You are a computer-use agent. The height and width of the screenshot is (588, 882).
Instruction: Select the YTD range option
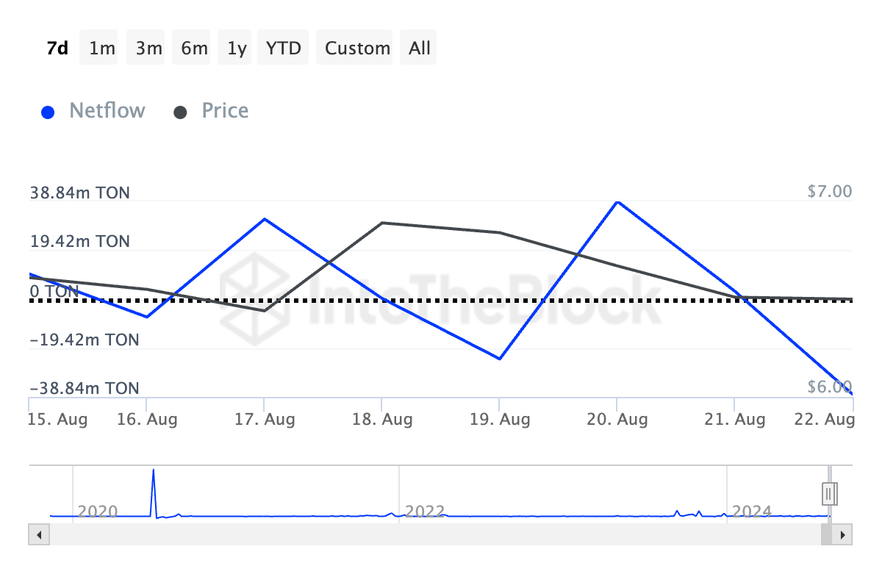pyautogui.click(x=284, y=49)
